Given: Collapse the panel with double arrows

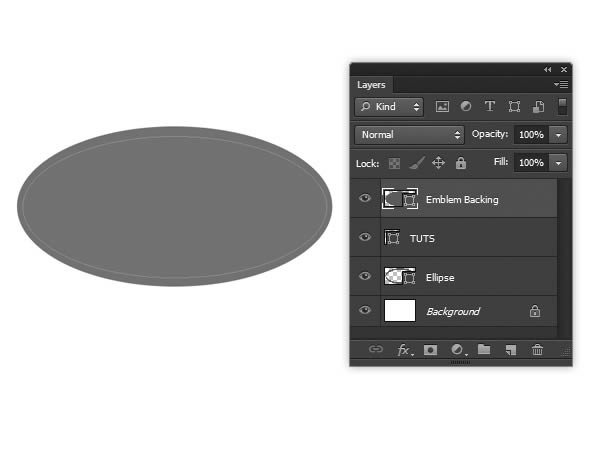Looking at the screenshot, I should pos(548,70).
